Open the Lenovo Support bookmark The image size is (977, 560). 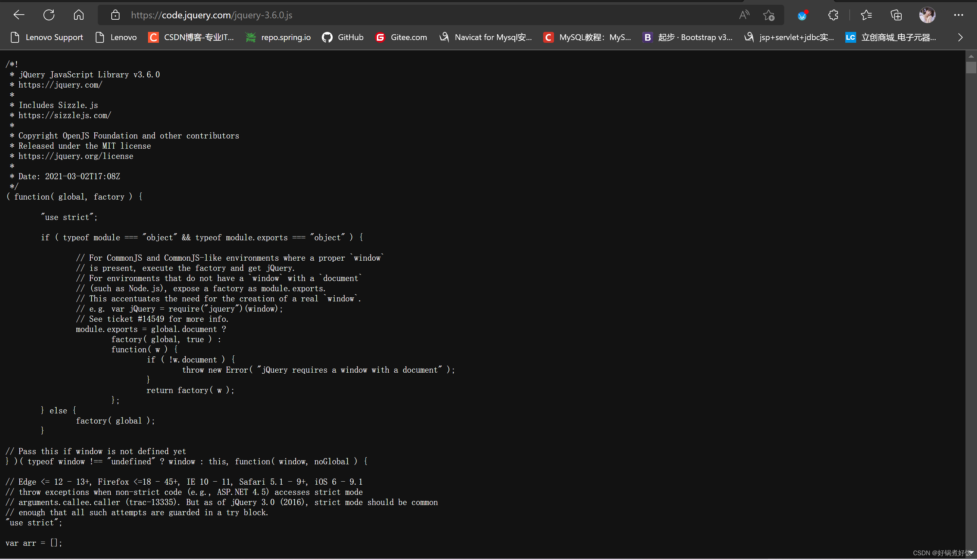[47, 37]
